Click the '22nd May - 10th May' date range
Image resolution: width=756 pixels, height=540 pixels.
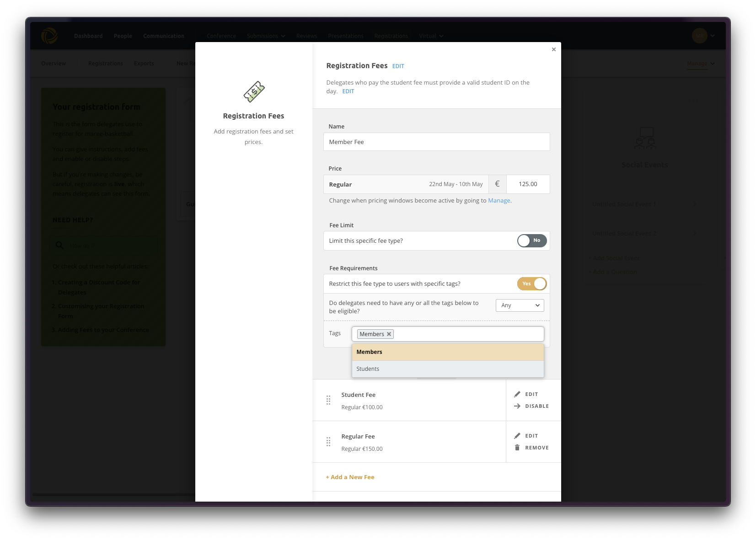click(456, 184)
